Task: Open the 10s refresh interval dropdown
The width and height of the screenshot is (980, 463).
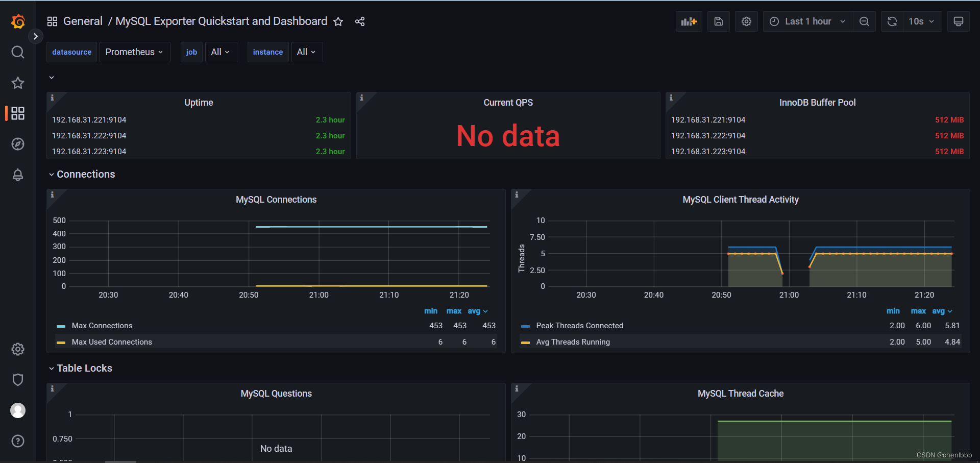Action: point(922,21)
